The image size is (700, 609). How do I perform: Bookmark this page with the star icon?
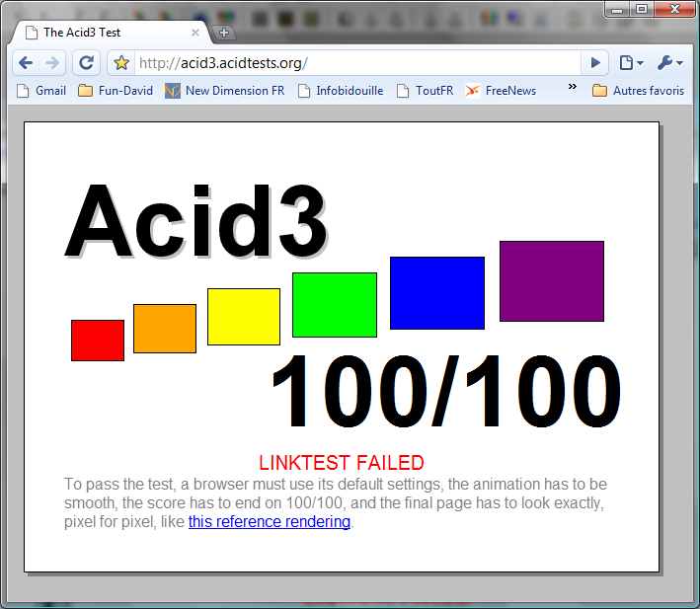point(121,63)
